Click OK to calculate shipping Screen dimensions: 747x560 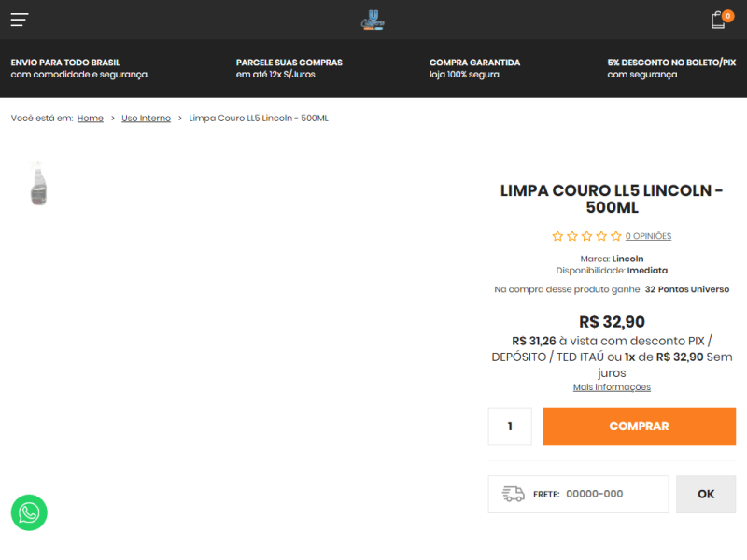click(x=706, y=494)
